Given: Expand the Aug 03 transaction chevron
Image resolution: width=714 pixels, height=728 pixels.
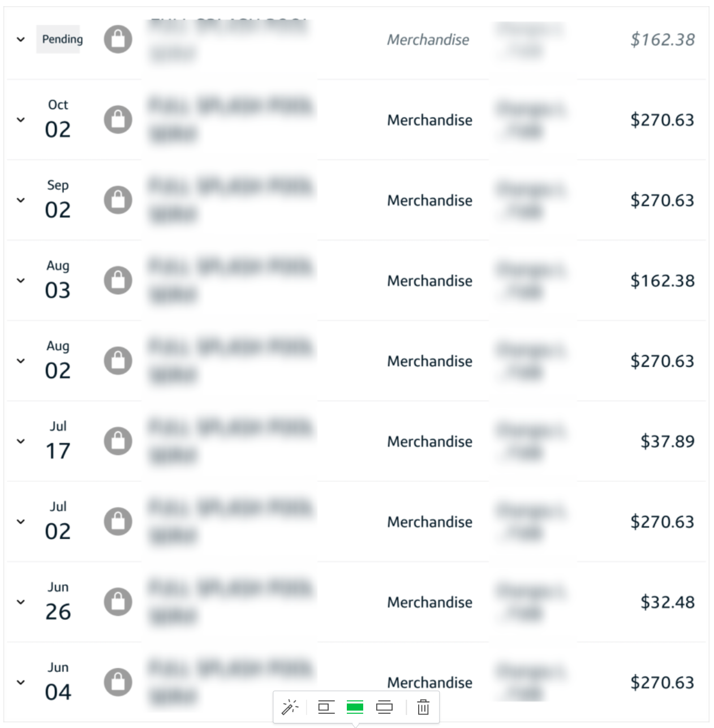Looking at the screenshot, I should (21, 281).
